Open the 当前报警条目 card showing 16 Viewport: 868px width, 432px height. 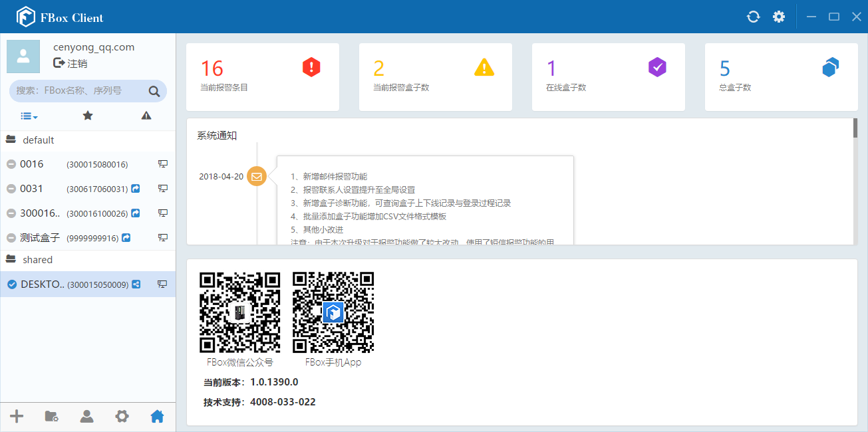click(263, 77)
